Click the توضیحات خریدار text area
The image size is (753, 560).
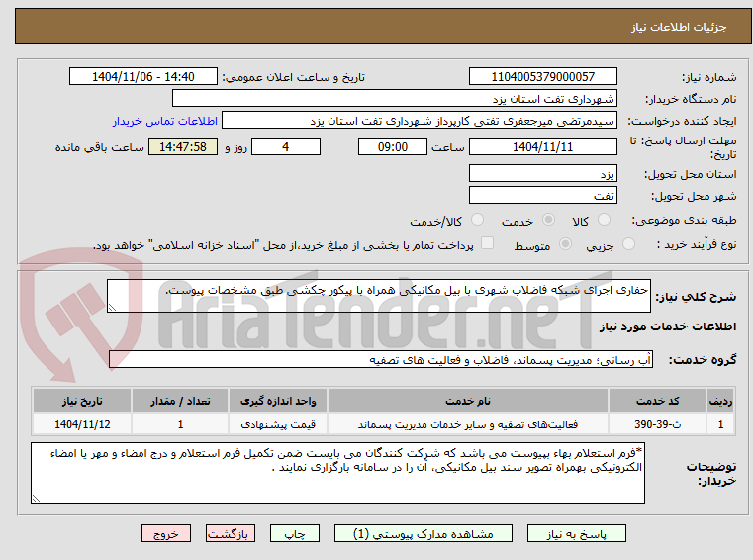coord(337,473)
